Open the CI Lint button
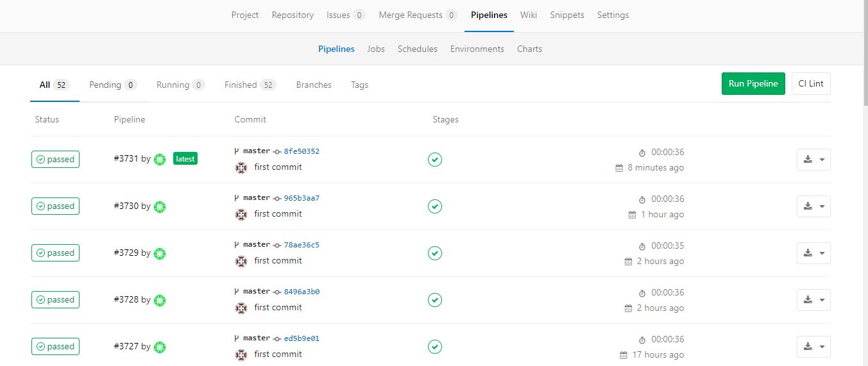The height and width of the screenshot is (366, 868). [x=811, y=83]
